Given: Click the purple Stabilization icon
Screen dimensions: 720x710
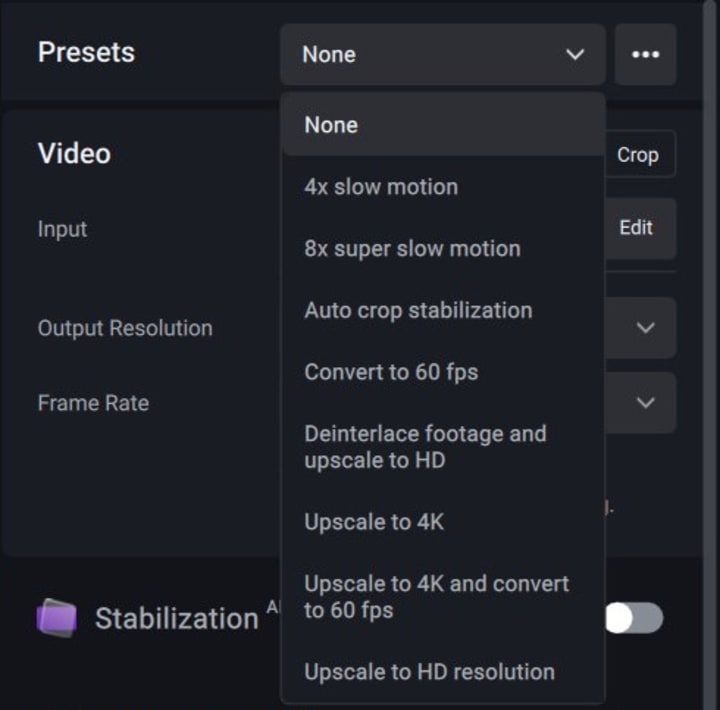Looking at the screenshot, I should (x=56, y=618).
